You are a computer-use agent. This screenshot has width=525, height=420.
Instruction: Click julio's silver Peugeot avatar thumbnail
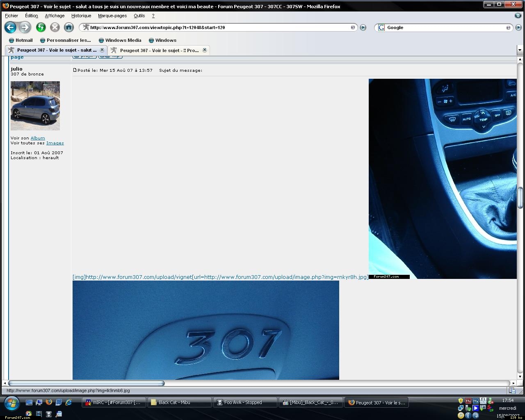pyautogui.click(x=35, y=106)
